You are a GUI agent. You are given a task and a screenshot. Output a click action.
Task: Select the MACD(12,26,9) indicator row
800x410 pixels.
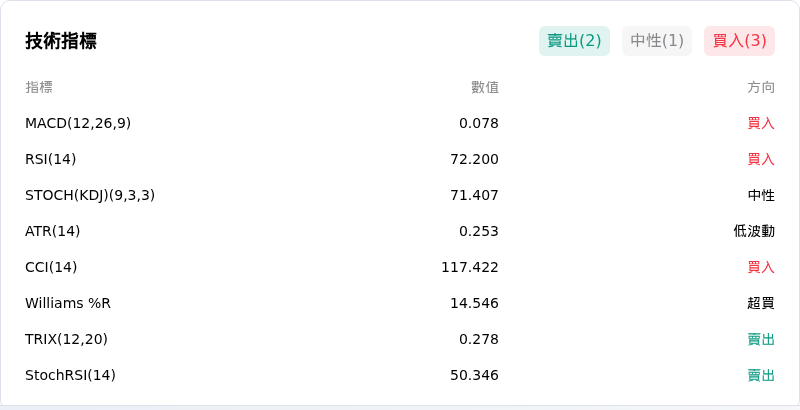point(400,123)
